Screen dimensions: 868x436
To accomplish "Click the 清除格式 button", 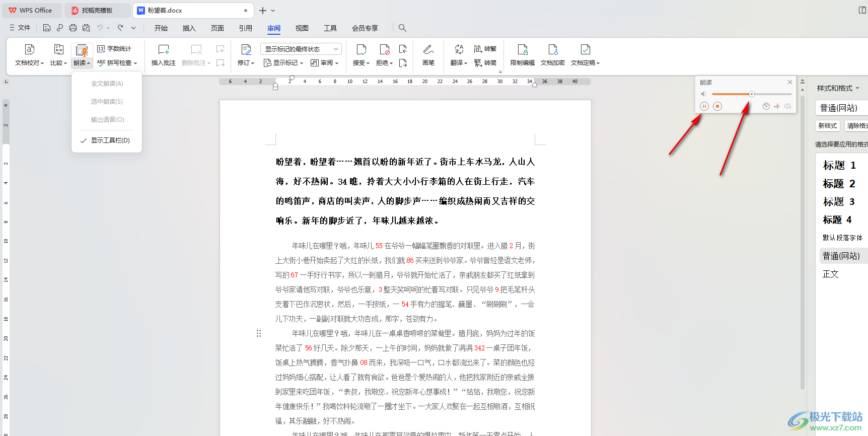I will pos(856,126).
